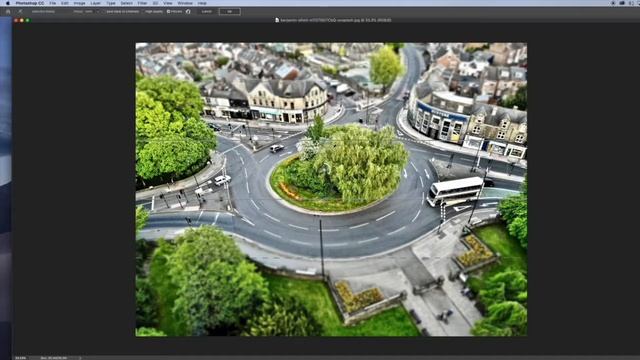Open the View menu

point(168,3)
